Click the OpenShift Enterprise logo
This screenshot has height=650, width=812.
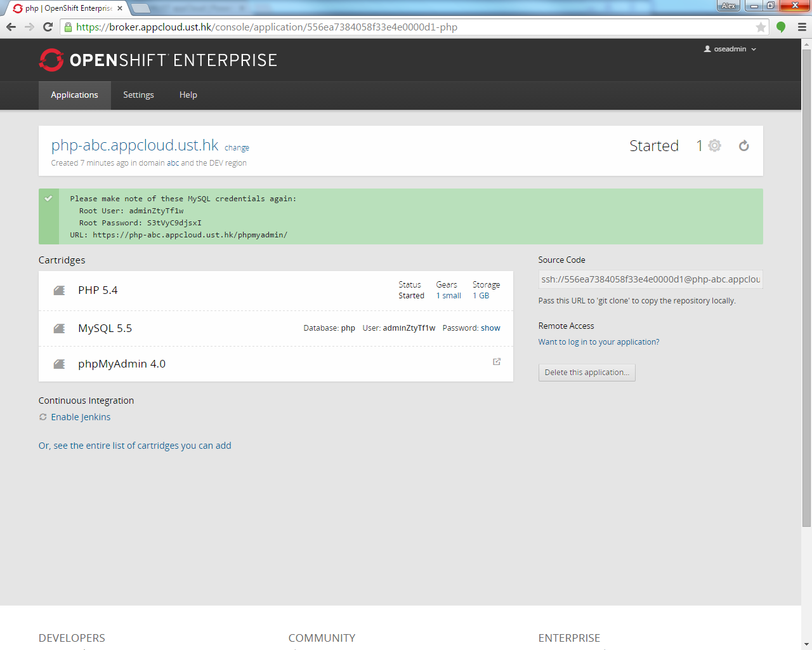[158, 60]
